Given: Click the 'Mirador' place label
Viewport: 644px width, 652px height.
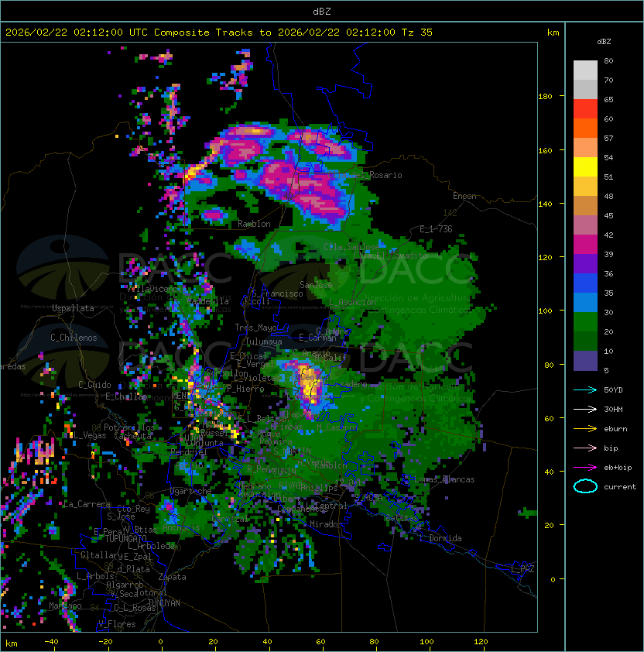Looking at the screenshot, I should click(326, 524).
